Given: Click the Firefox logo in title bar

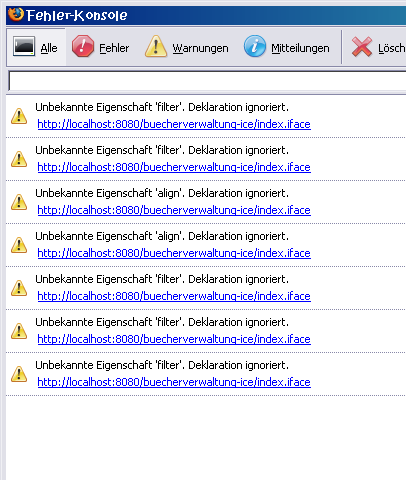Looking at the screenshot, I should pos(16,14).
